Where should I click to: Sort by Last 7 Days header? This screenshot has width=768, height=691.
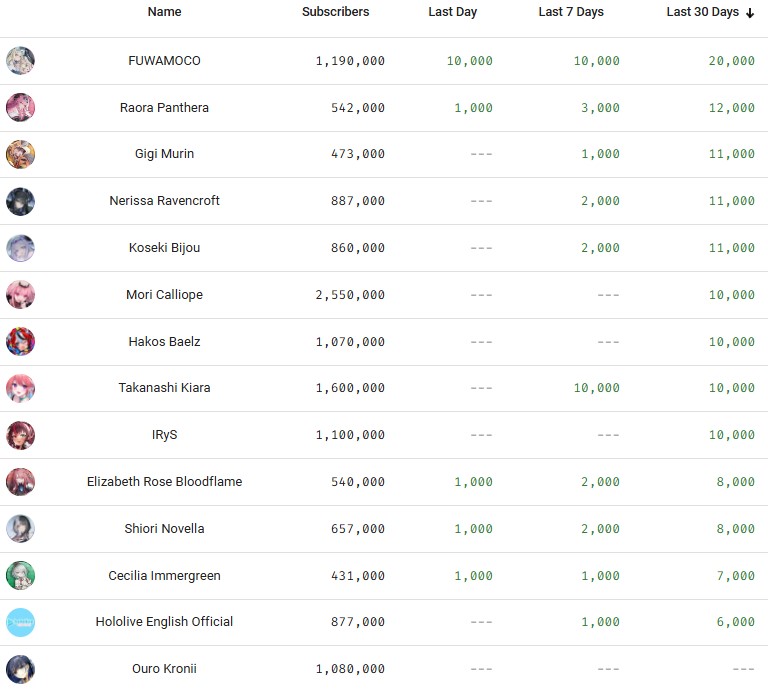click(570, 12)
